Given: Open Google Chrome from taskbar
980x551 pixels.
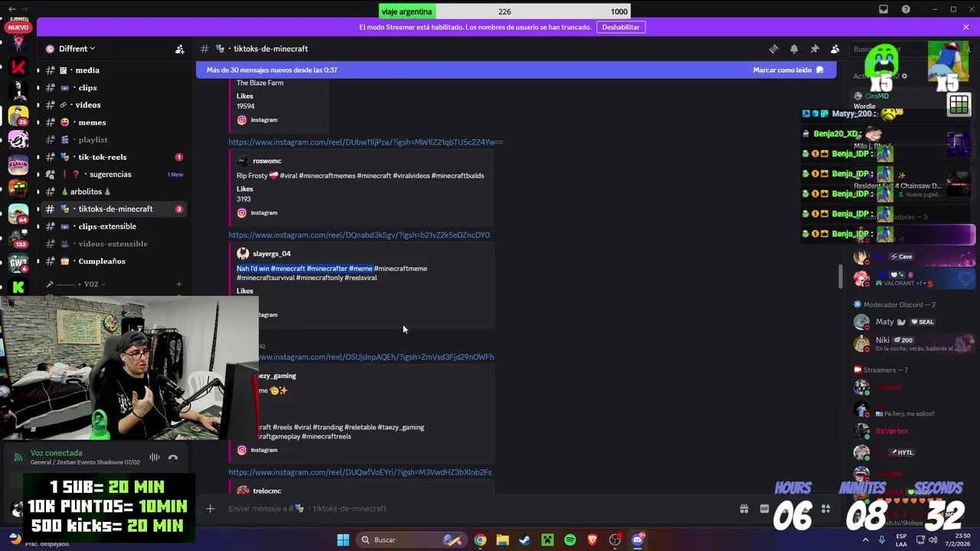Looking at the screenshot, I should click(480, 540).
